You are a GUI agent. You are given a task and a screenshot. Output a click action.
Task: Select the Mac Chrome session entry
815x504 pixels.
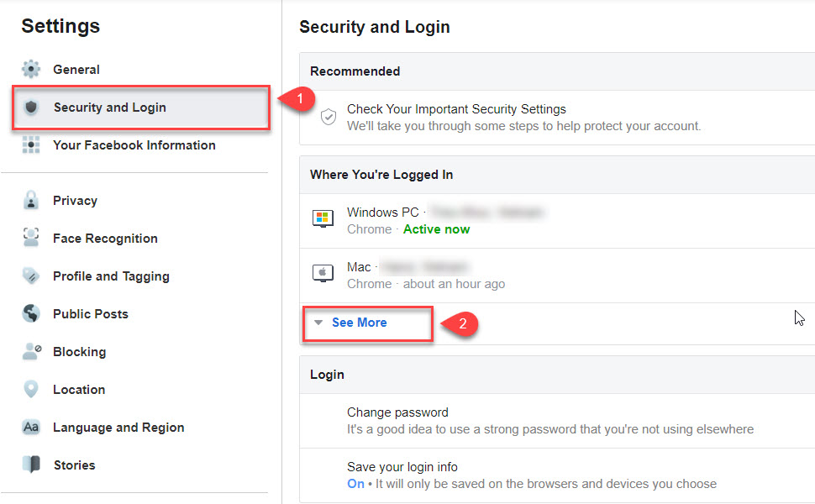pyautogui.click(x=557, y=276)
